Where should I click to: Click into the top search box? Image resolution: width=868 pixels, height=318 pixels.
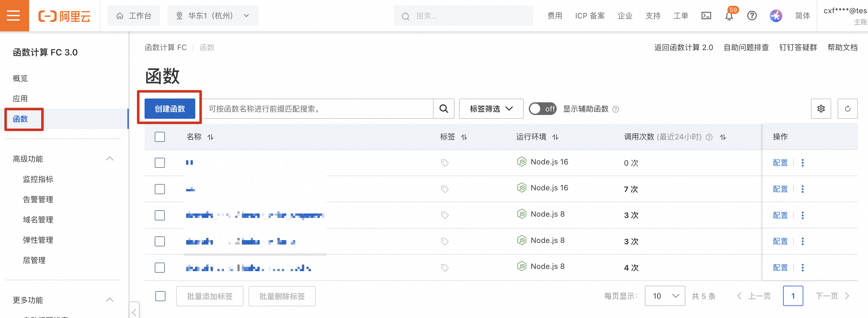[x=463, y=16]
